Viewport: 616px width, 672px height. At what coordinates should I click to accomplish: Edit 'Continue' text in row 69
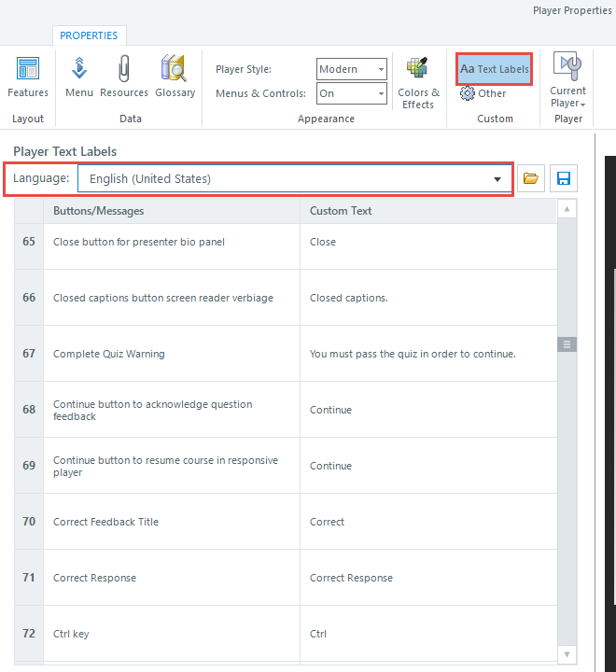(x=428, y=466)
